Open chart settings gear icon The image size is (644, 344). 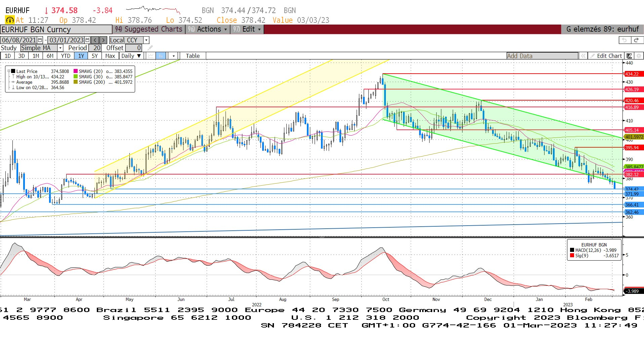639,56
